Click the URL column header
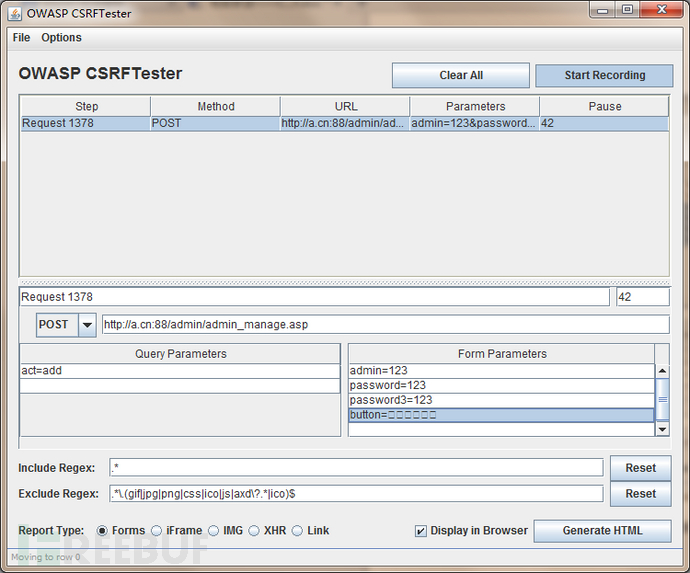 click(x=345, y=107)
